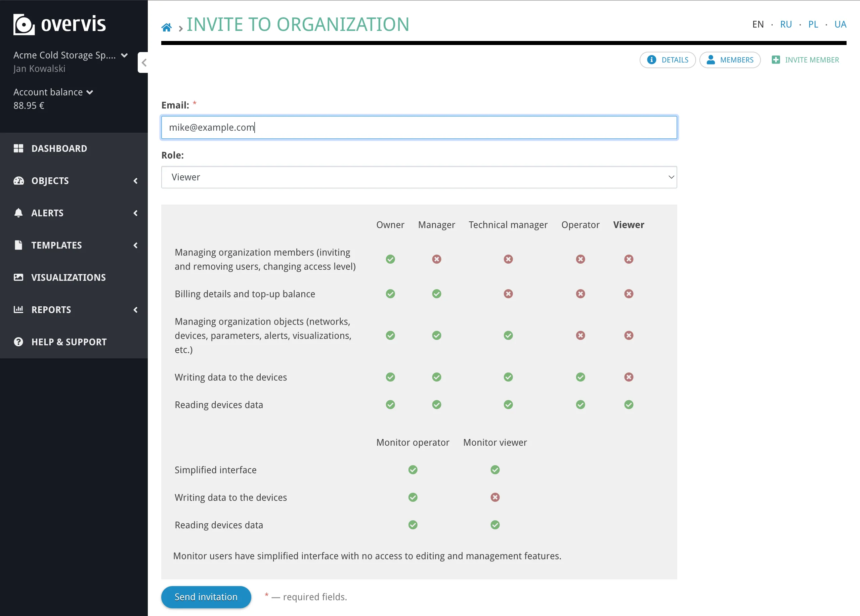Image resolution: width=860 pixels, height=616 pixels.
Task: Open the Templates menu item
Action: click(x=74, y=245)
